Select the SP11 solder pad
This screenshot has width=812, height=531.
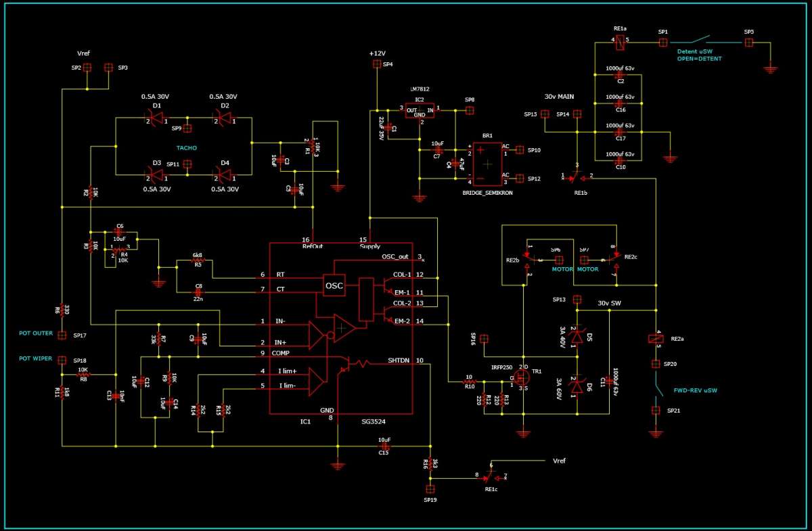188,164
